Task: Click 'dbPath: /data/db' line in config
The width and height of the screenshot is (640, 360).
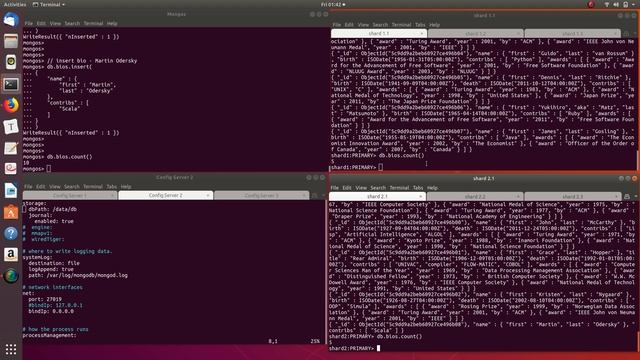Action: [53, 209]
